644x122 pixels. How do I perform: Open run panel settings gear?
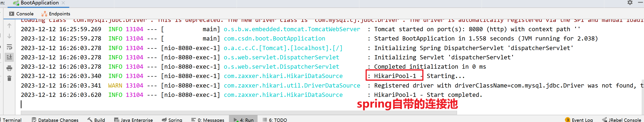pyautogui.click(x=630, y=3)
